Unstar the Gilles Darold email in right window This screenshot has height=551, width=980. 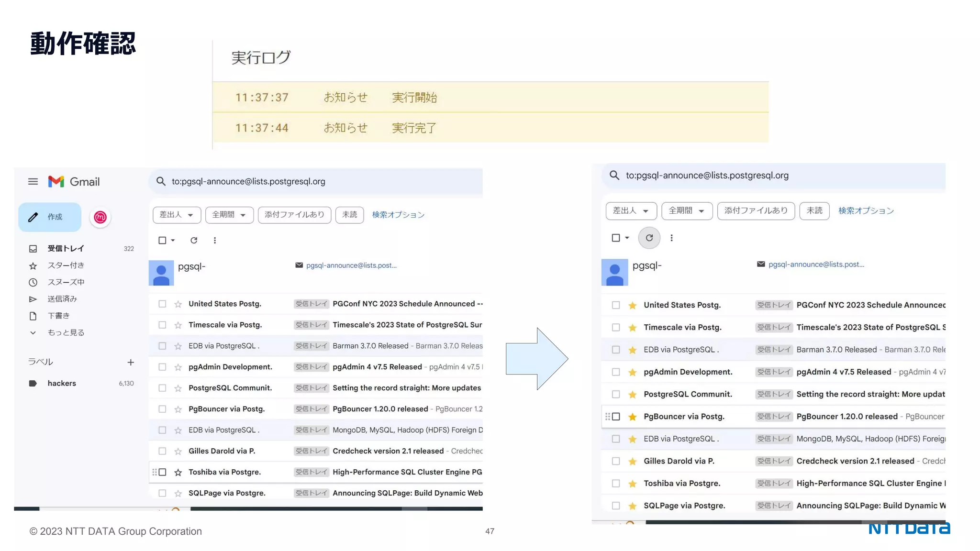coord(632,461)
